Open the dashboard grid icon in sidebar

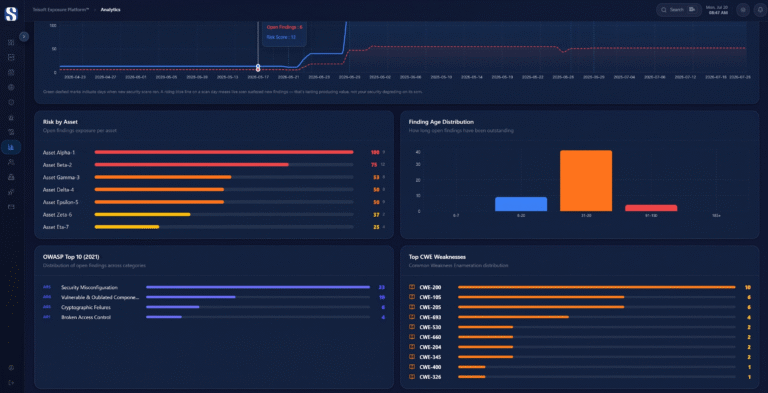pos(11,43)
